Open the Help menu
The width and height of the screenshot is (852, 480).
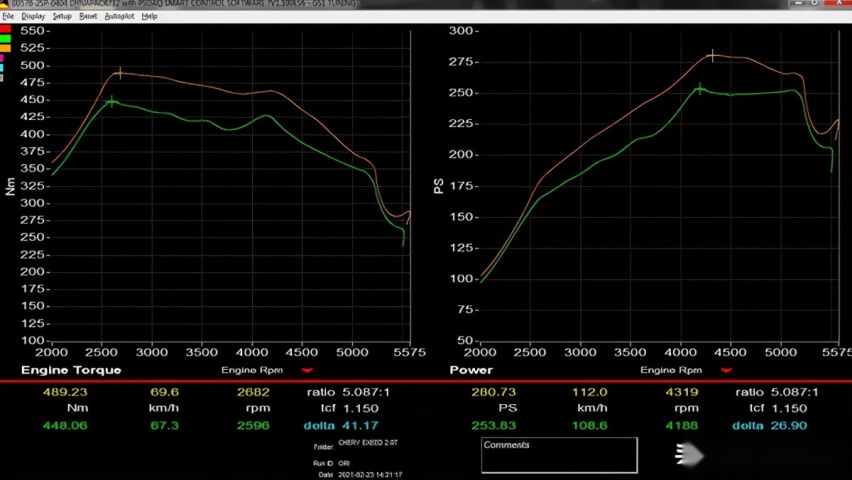pyautogui.click(x=149, y=16)
